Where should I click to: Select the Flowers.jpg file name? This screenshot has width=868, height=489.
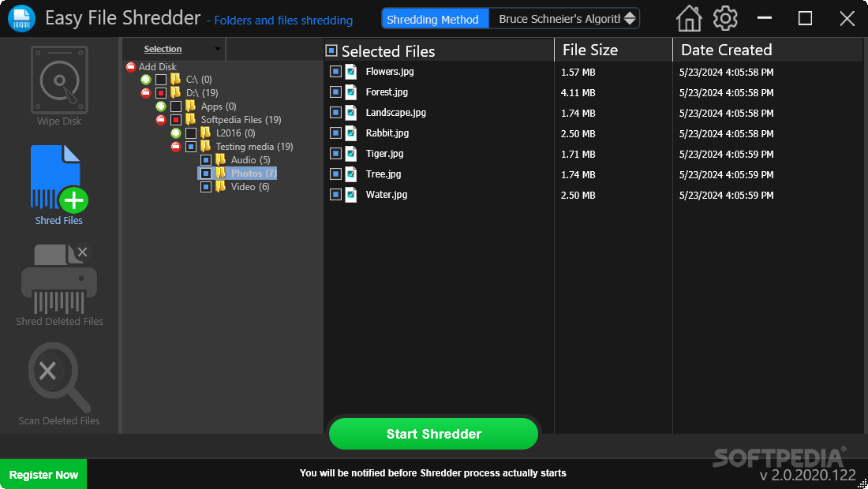click(x=390, y=71)
